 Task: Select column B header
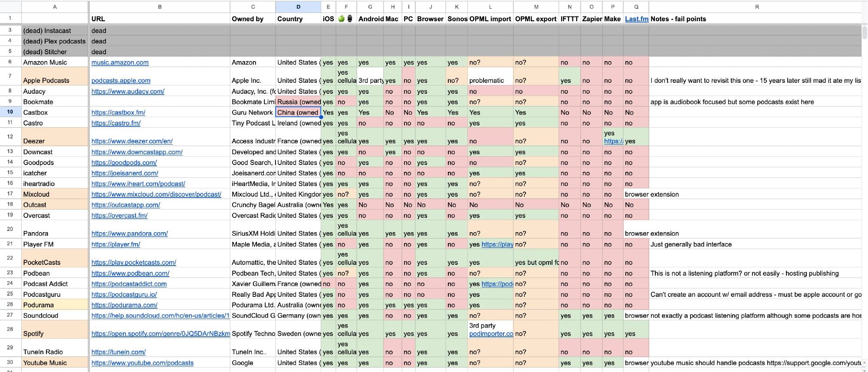[x=160, y=7]
